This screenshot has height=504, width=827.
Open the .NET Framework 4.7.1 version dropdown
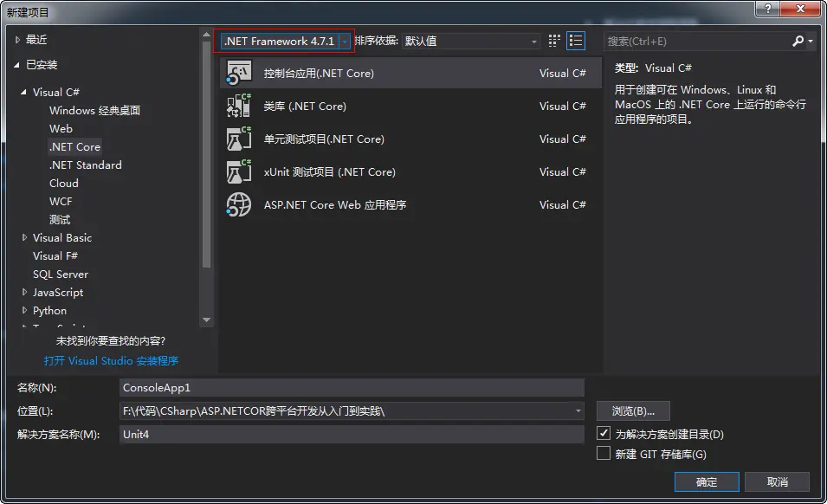(285, 41)
